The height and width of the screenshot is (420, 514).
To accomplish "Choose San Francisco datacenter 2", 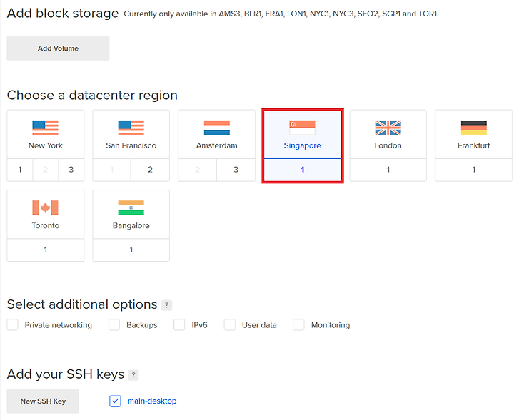I will pyautogui.click(x=150, y=170).
